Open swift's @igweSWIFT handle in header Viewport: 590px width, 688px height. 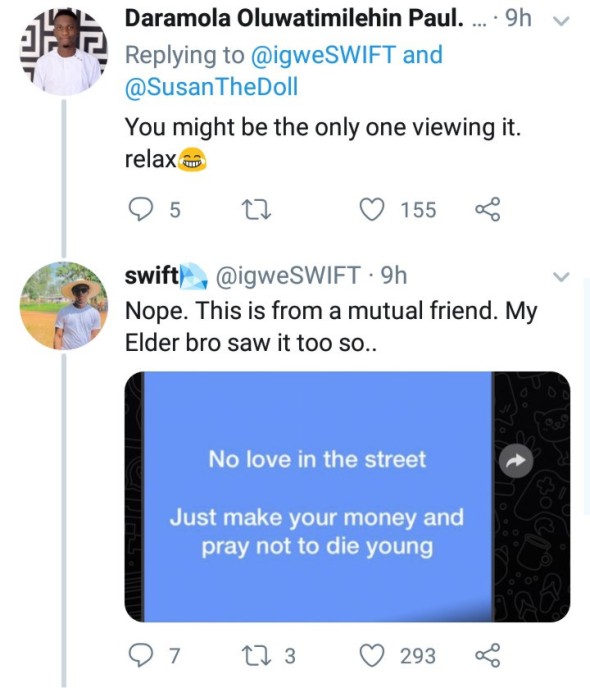287,276
